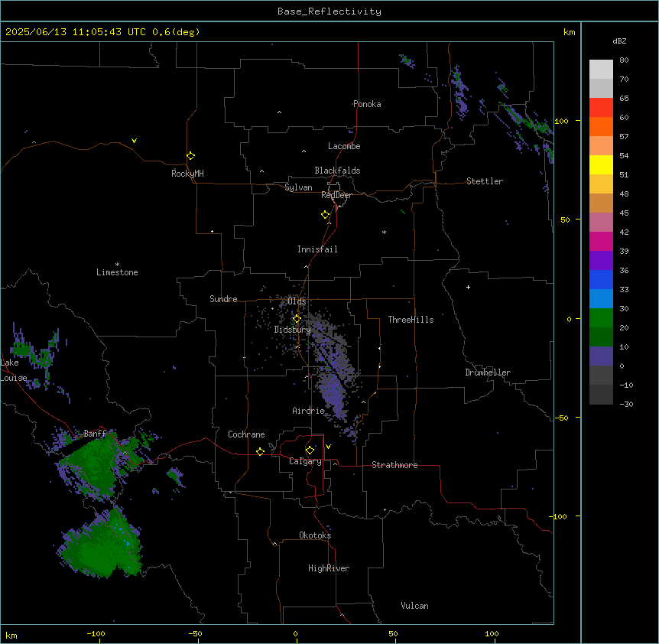Click the Sylvan map label
This screenshot has height=644, width=659.
(298, 187)
